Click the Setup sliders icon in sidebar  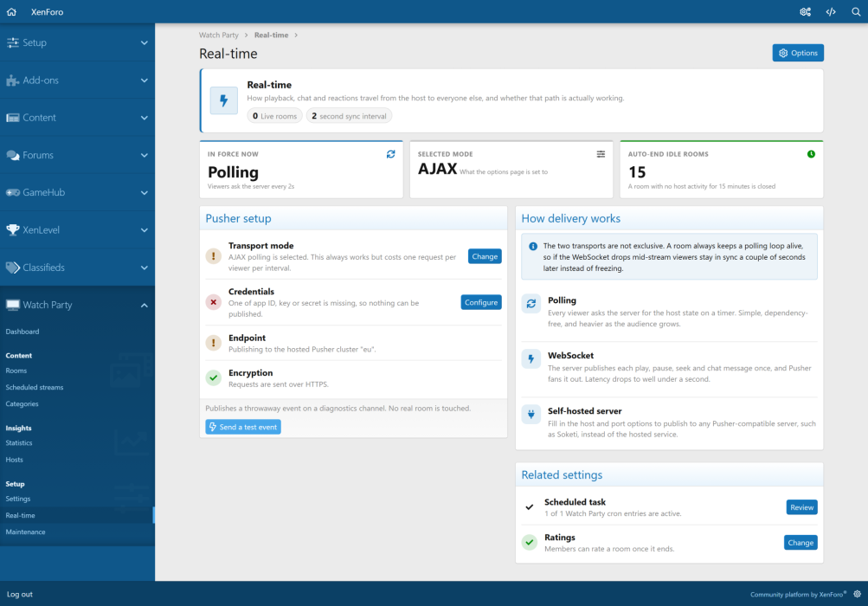(x=12, y=42)
